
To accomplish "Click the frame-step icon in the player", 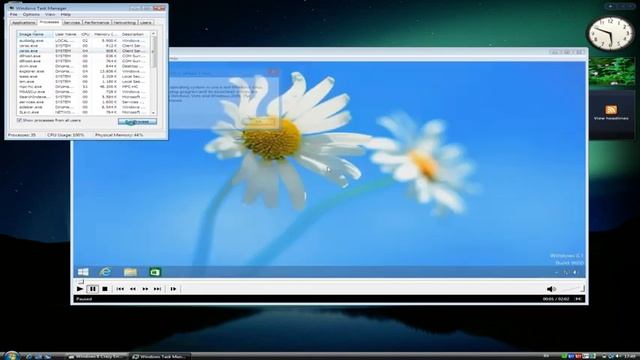I will click(x=173, y=289).
